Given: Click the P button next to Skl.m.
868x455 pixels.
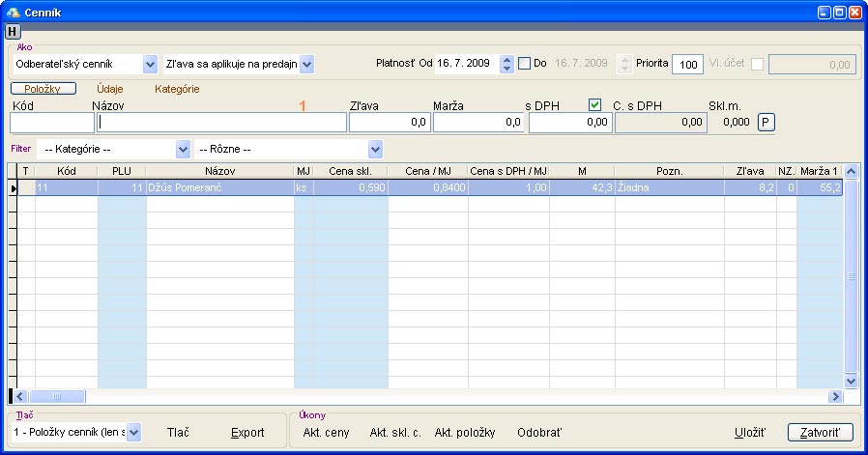Looking at the screenshot, I should [x=766, y=122].
